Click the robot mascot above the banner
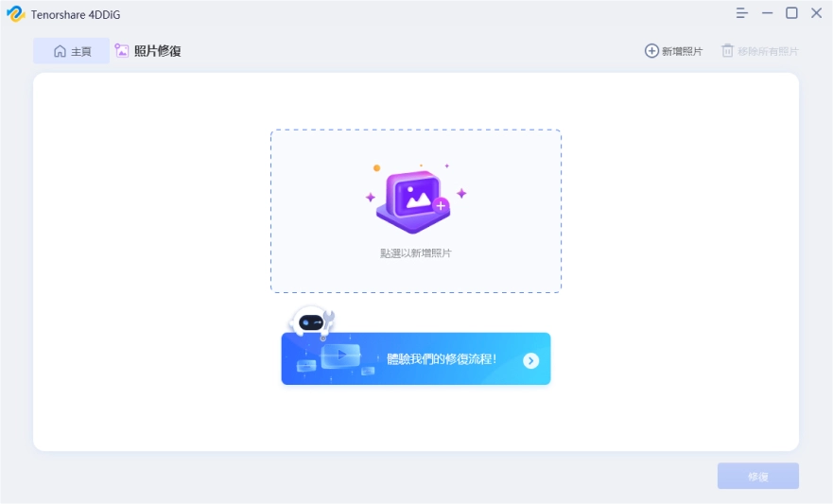Viewport: 833px width, 504px height. pyautogui.click(x=312, y=322)
